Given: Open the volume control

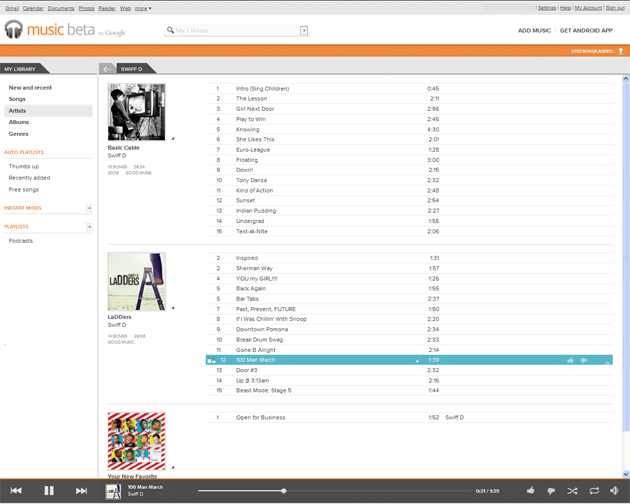Looking at the screenshot, I should coord(614,490).
